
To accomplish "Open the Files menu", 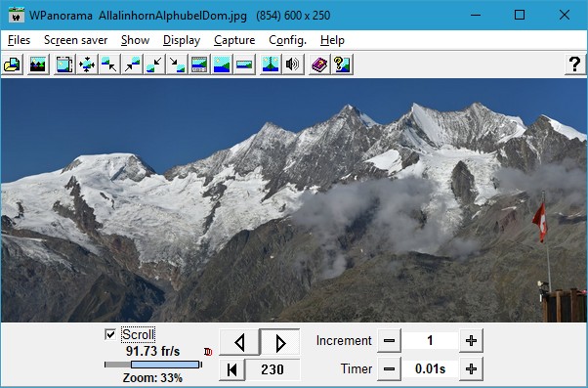I will 19,40.
